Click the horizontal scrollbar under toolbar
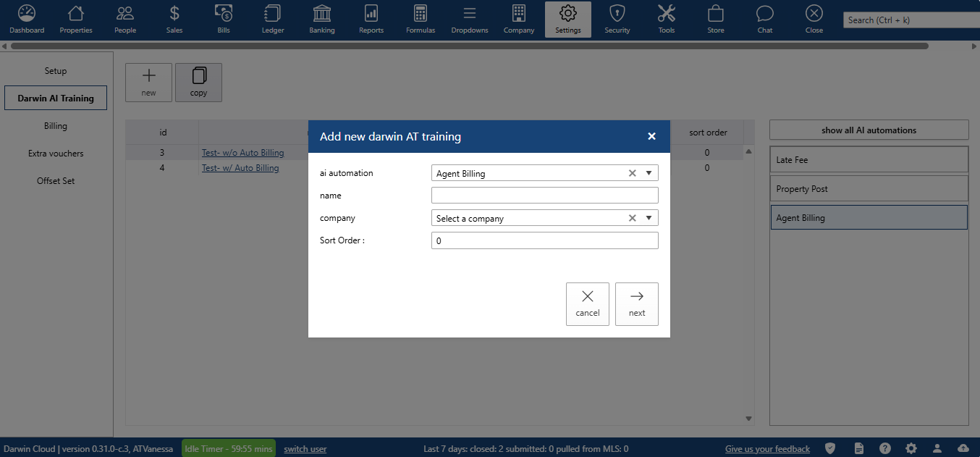Viewport: 980px width, 457px height. coord(470,46)
